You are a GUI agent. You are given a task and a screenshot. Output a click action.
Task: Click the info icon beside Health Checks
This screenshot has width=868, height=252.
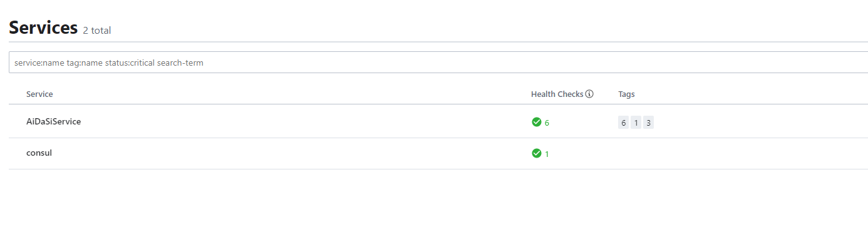(589, 94)
